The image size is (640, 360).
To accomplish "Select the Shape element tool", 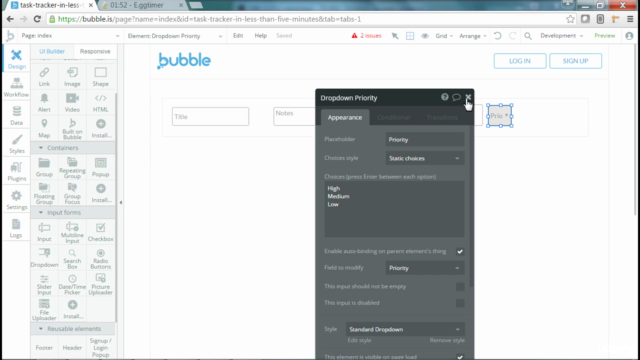I will click(100, 77).
